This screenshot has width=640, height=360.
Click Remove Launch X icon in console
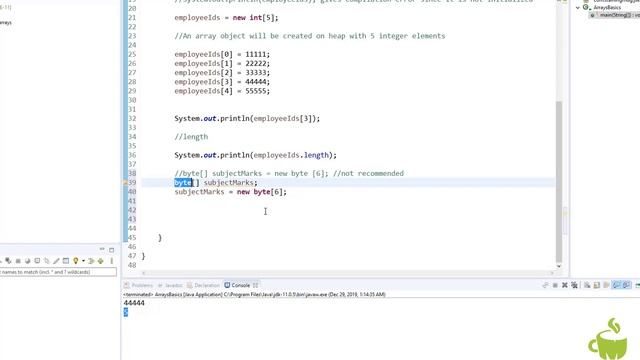(x=565, y=285)
